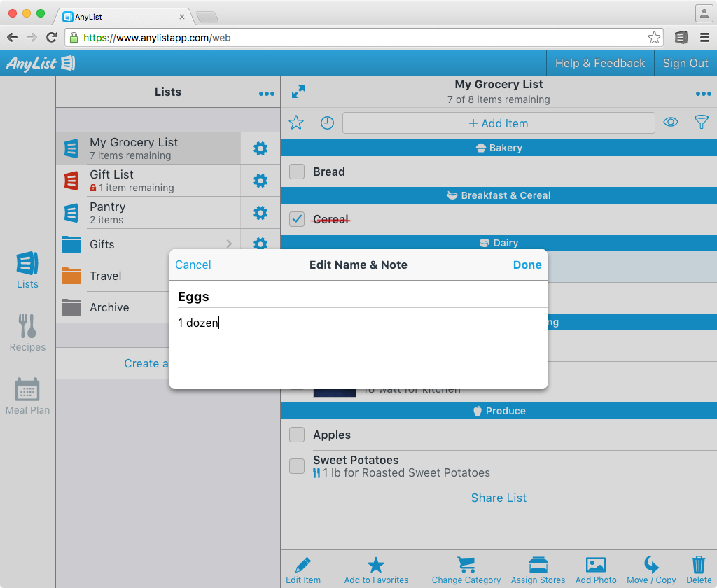Viewport: 717px width, 588px height.
Task: Check the Apples checkbox
Action: coord(297,435)
